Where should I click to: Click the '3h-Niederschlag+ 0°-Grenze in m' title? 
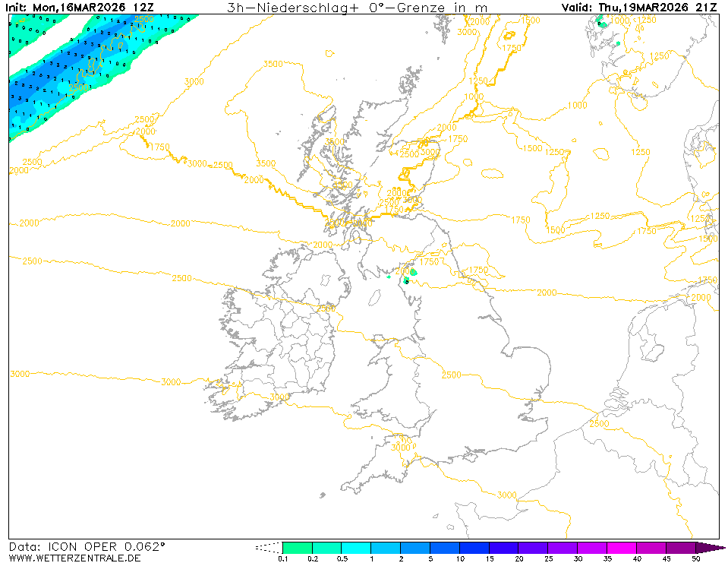[358, 8]
